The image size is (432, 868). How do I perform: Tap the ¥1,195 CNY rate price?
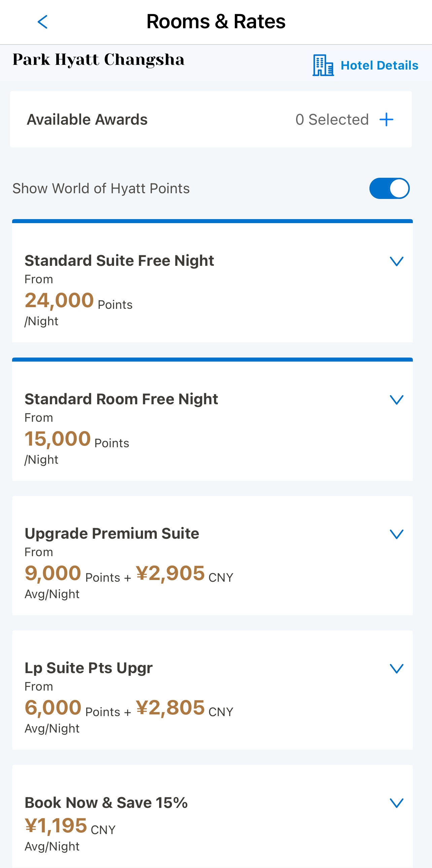[x=70, y=826]
